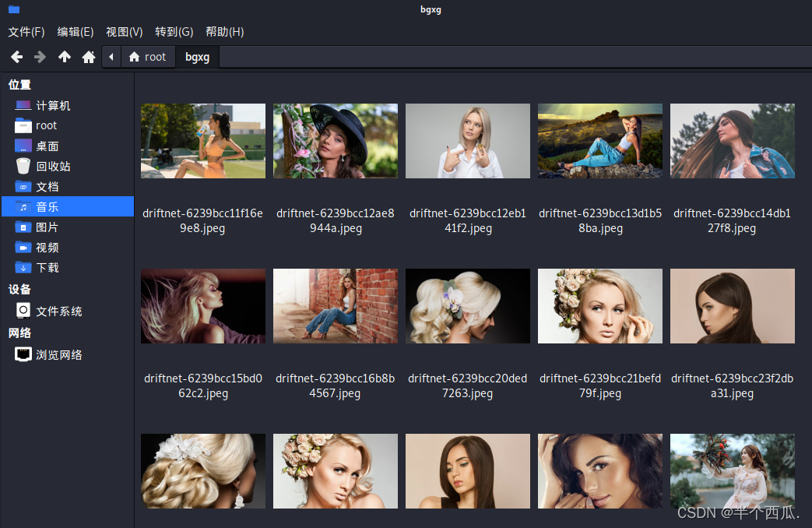Viewport: 812px width, 528px height.
Task: Click the folder icon in title bar
Action: coord(14,9)
